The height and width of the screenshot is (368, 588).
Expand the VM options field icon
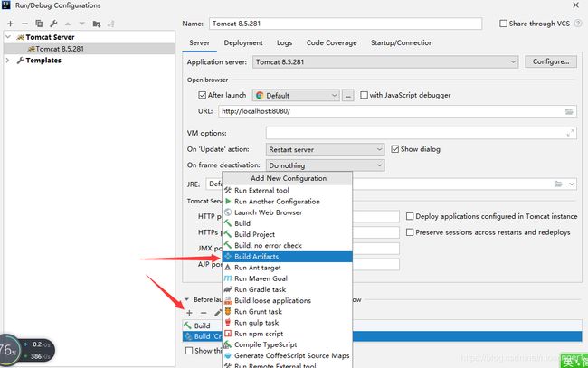click(x=571, y=133)
